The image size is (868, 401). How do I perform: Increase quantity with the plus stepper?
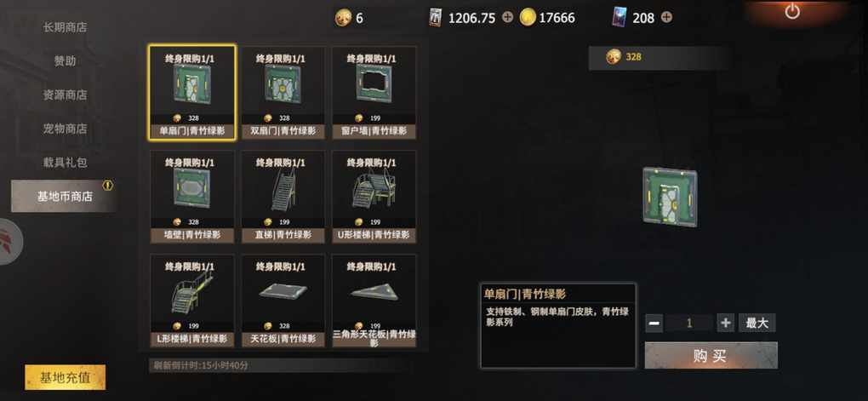tap(725, 323)
